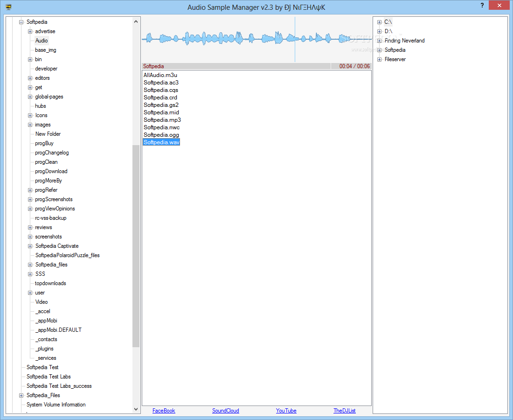
Task: Expand the Fileserver node
Action: click(x=380, y=60)
